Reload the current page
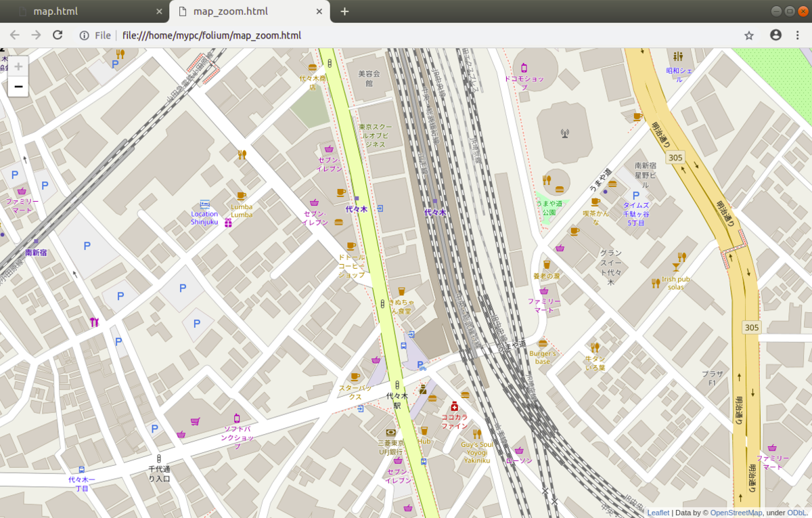 [58, 35]
